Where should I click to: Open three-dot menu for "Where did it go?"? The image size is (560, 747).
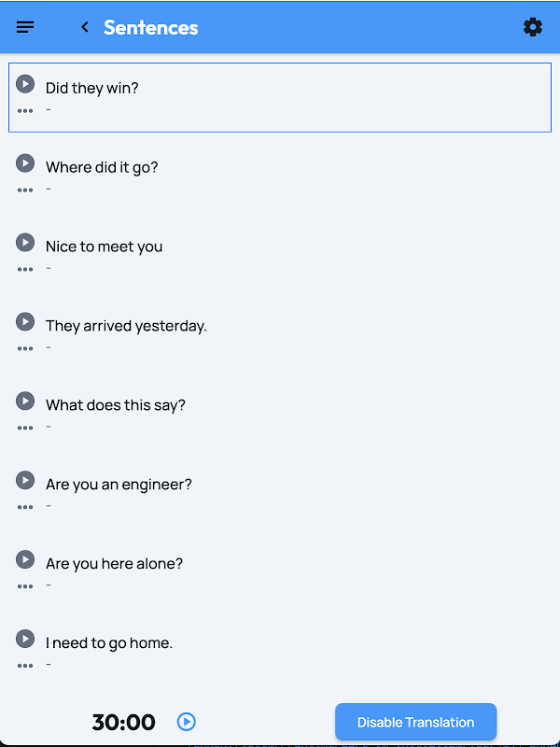coord(25,190)
